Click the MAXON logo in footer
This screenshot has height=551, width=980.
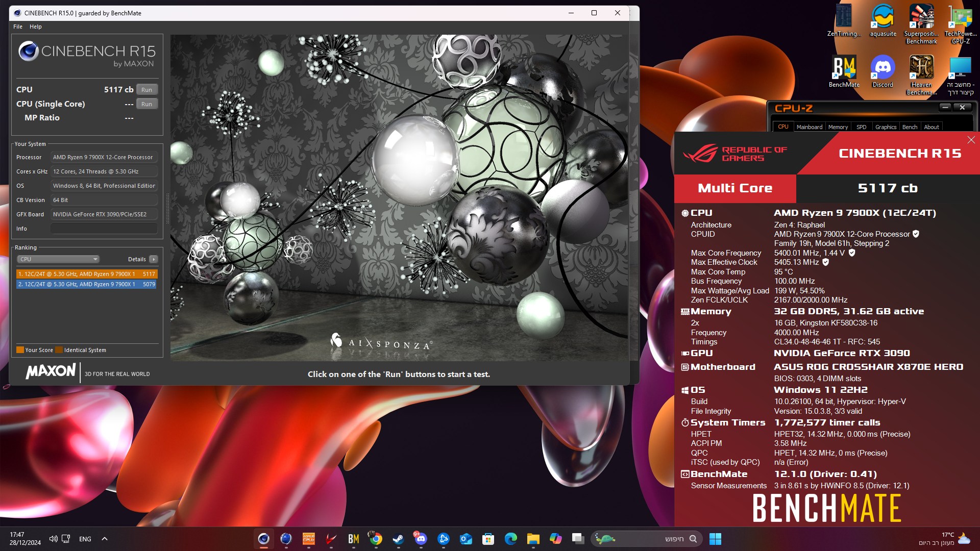tap(51, 371)
